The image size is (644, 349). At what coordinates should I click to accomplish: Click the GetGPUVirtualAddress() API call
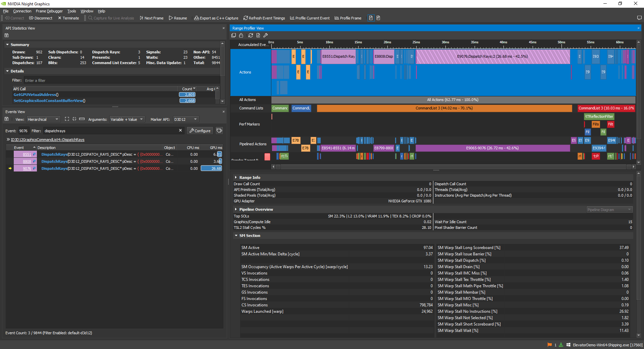pyautogui.click(x=36, y=95)
